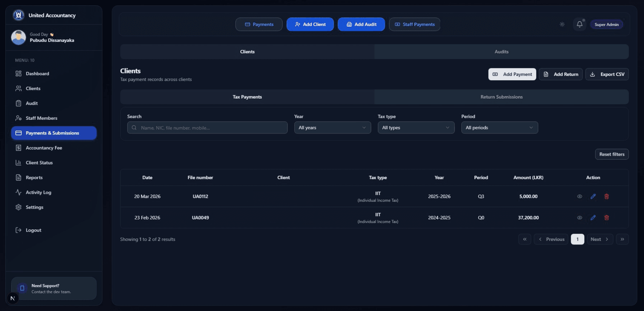Toggle light/dark theme sun icon
The image size is (644, 311).
(x=562, y=24)
